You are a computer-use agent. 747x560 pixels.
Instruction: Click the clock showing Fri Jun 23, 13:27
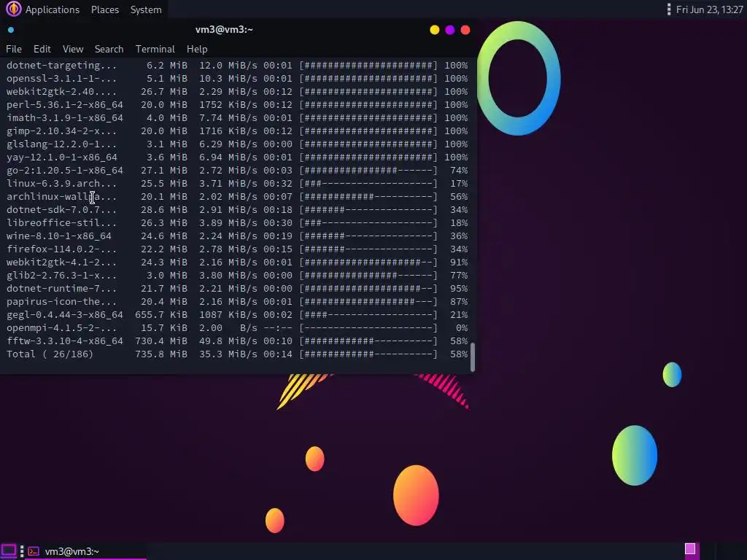pos(709,9)
